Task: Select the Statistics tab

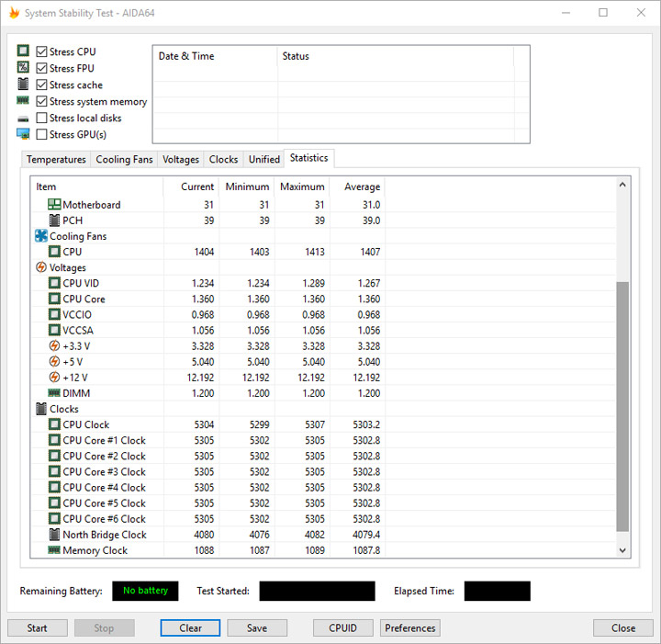Action: [x=309, y=158]
